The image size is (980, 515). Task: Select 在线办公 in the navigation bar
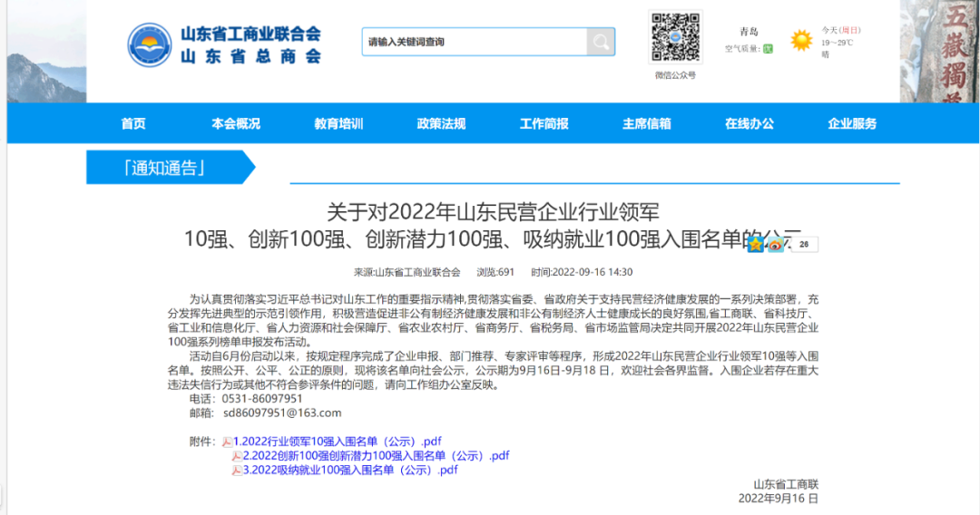(750, 124)
